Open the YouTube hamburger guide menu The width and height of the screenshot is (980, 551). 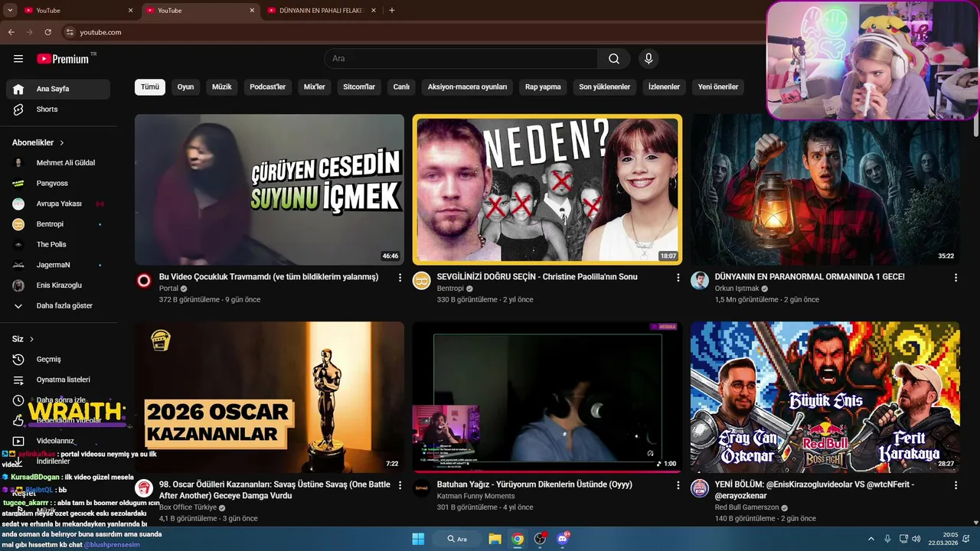[18, 59]
